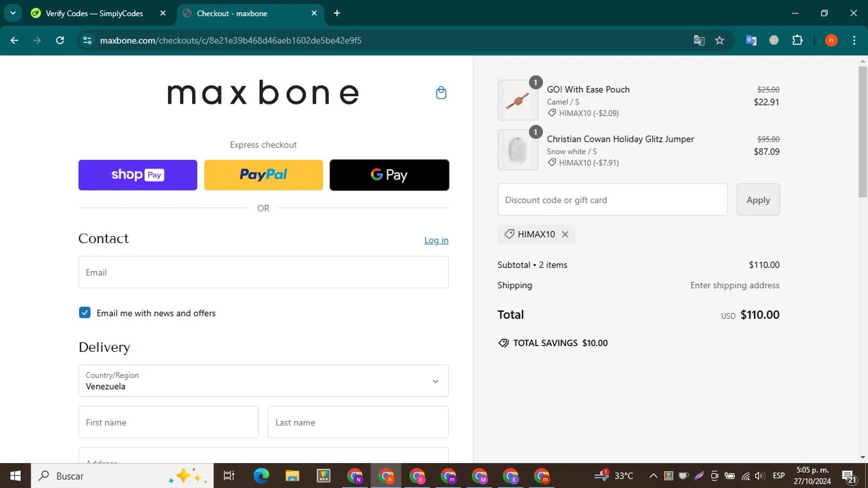
Task: Click Christian Cowan Holiday Glitz Jumper thumbnail
Action: (x=518, y=150)
